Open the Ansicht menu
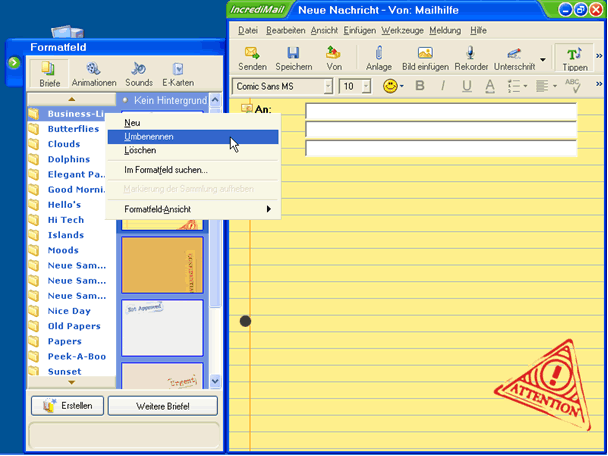 tap(324, 30)
